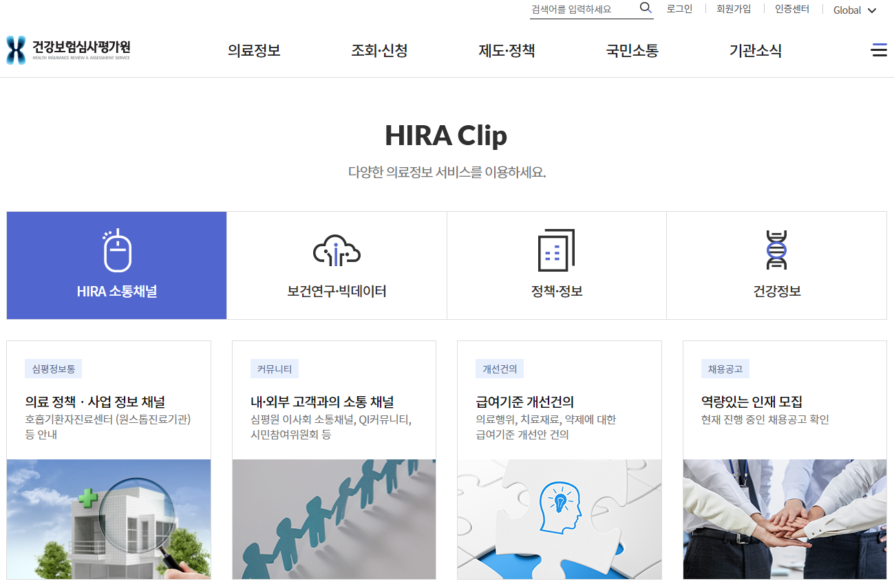The image size is (894, 588).
Task: Click the DNA icon above 건강정보
Action: [x=776, y=250]
